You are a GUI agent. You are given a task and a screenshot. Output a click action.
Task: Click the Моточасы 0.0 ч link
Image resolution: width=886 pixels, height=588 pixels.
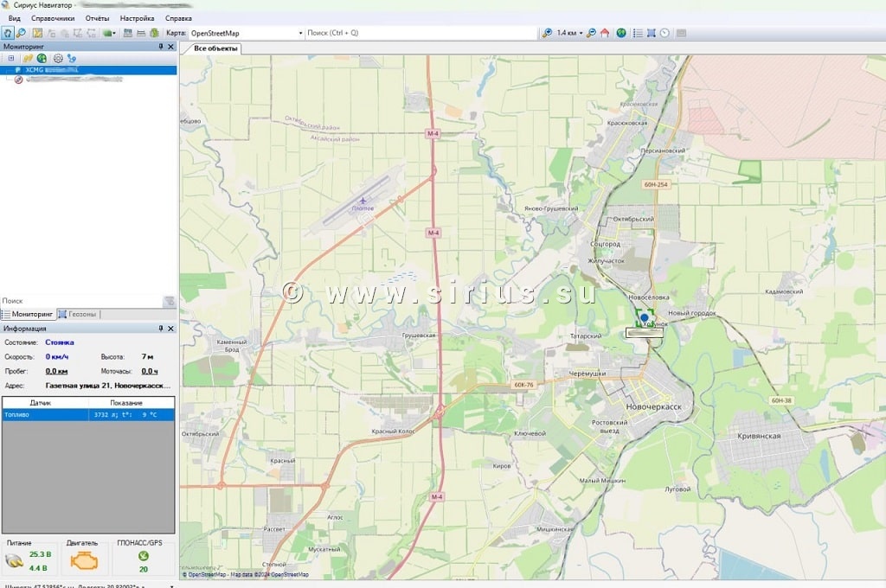tap(150, 371)
